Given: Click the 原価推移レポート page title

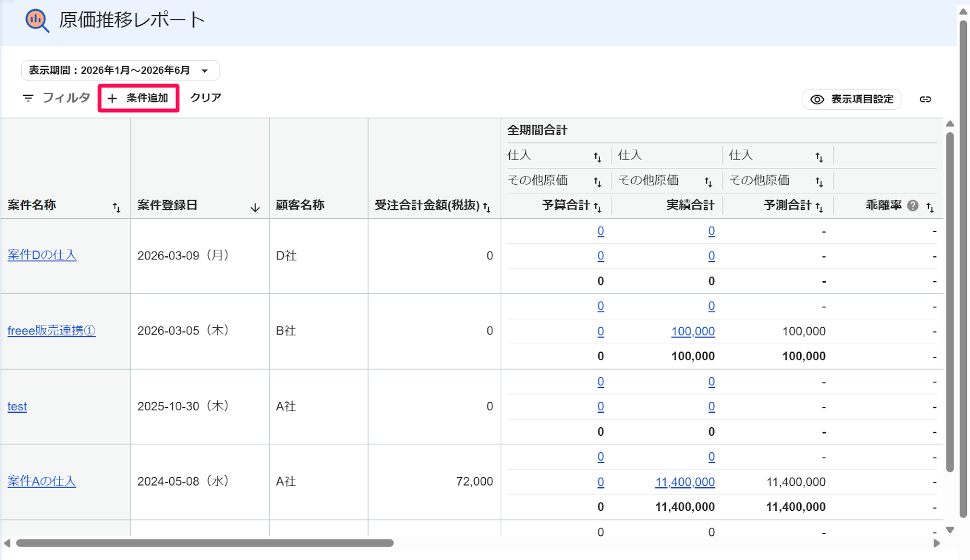Looking at the screenshot, I should (132, 20).
